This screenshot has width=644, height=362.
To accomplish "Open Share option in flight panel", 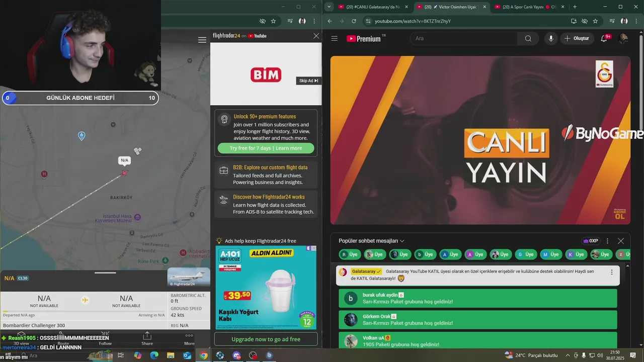I will coord(147,338).
